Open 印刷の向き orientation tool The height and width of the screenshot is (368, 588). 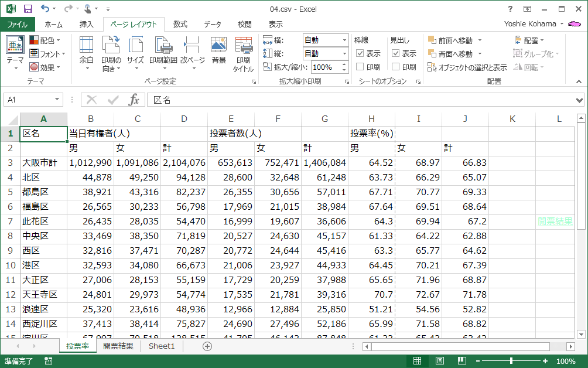pos(111,54)
